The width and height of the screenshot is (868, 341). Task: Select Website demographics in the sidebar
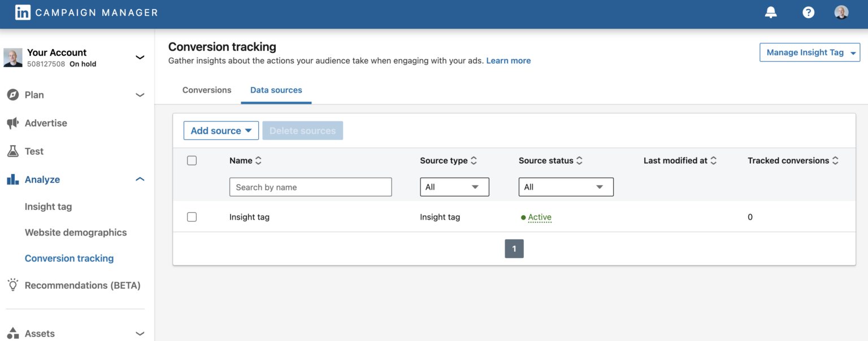tap(75, 232)
